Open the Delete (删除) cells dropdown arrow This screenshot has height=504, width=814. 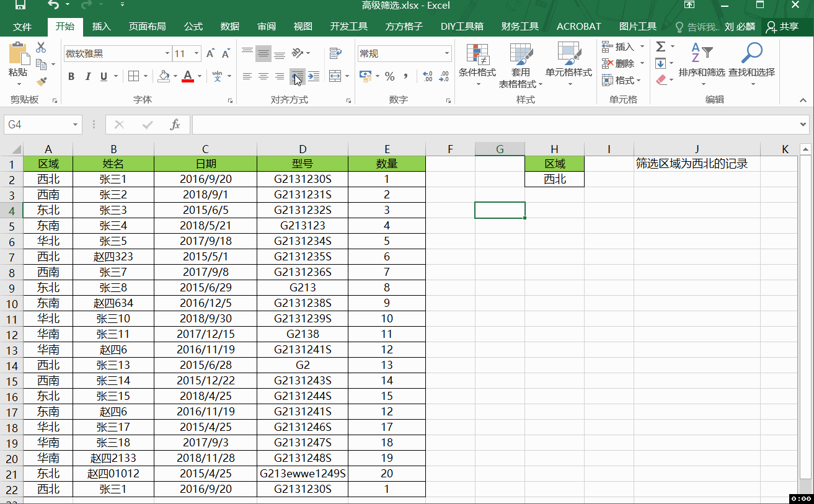(642, 63)
